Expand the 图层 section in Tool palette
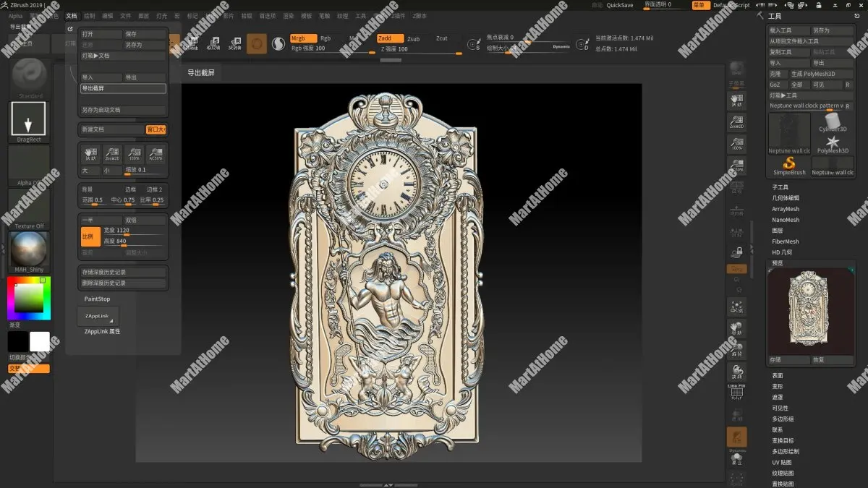Image resolution: width=868 pixels, height=488 pixels. (777, 230)
